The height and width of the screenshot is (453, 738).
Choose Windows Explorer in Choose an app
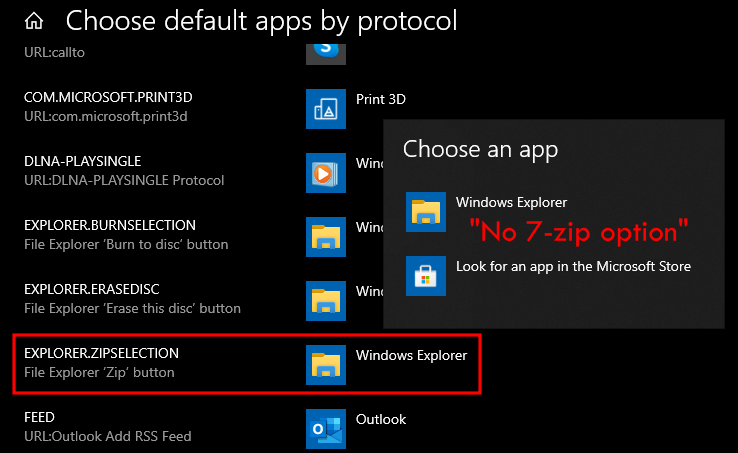(x=511, y=203)
